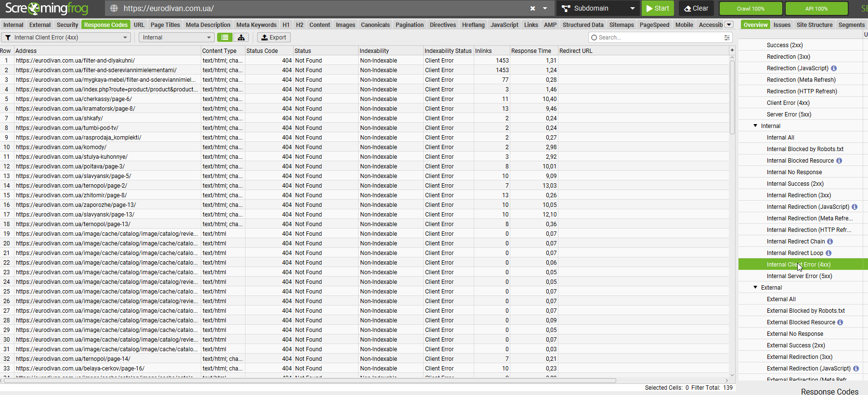868x395 pixels.
Task: Select External All in Overview
Action: [x=781, y=299]
